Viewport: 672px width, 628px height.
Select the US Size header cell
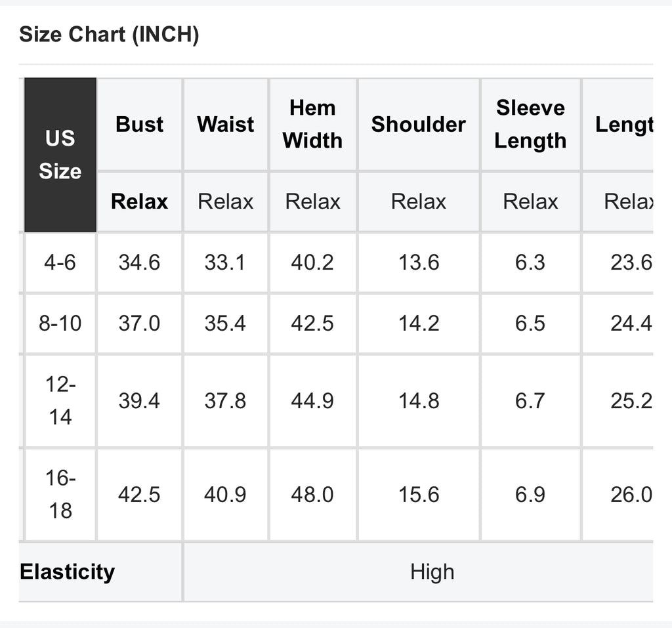pyautogui.click(x=60, y=155)
